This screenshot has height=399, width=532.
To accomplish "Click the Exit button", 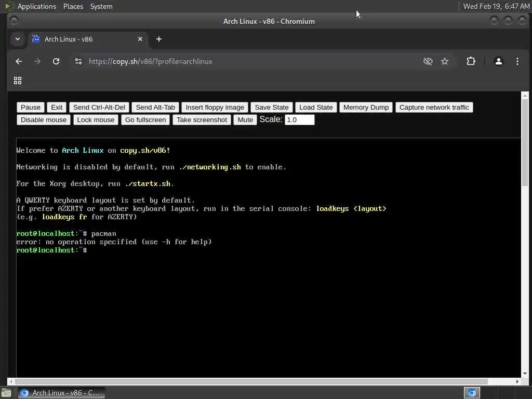I will click(x=57, y=107).
